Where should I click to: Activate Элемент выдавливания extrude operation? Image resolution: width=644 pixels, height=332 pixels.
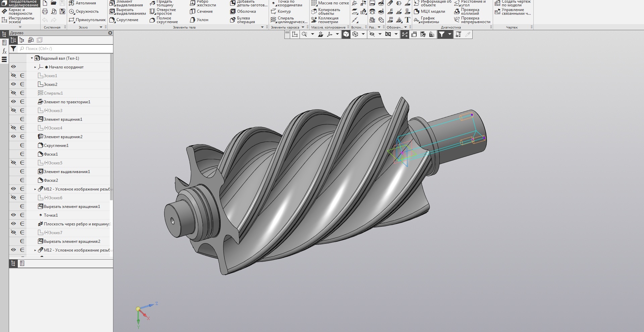coord(126,3)
